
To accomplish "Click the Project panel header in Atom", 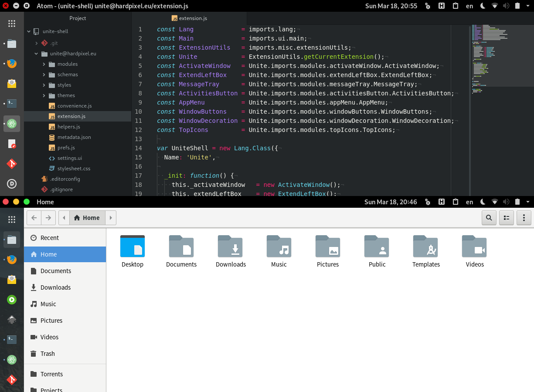I will click(x=78, y=18).
